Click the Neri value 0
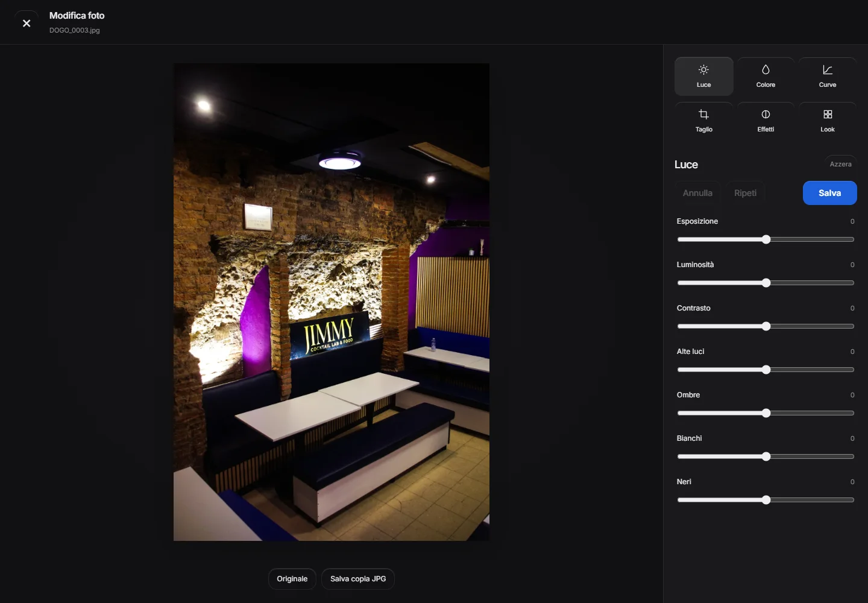Image resolution: width=868 pixels, height=603 pixels. click(852, 482)
